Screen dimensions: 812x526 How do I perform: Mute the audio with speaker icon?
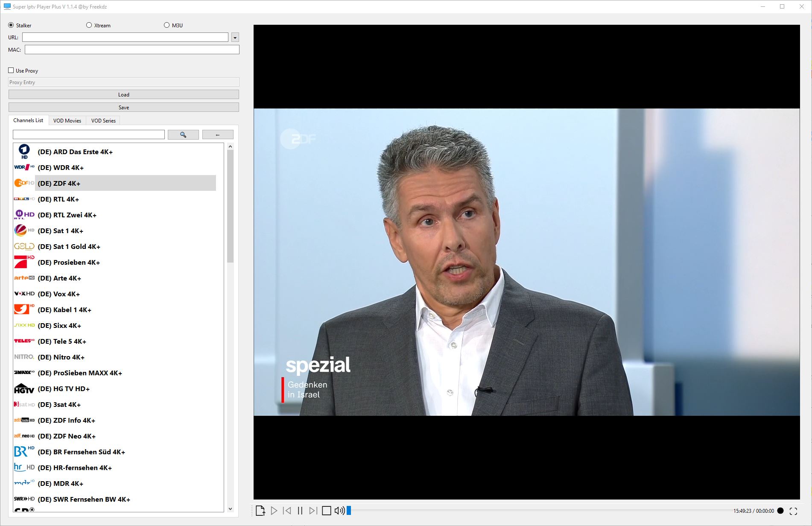(339, 511)
